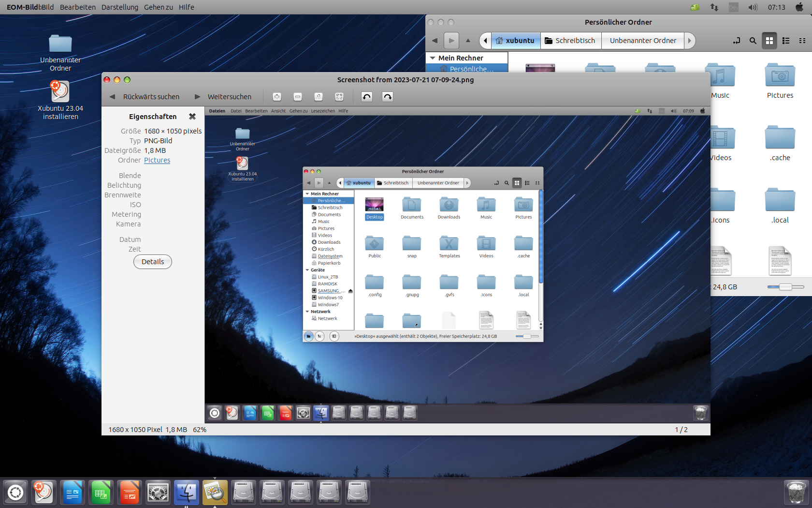Toggle the location text entry in file manager
This screenshot has height=508, width=812.
click(x=736, y=41)
